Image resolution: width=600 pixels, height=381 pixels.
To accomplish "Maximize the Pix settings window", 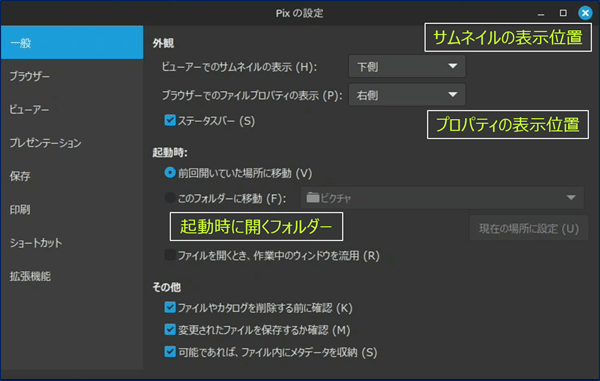I will [563, 13].
